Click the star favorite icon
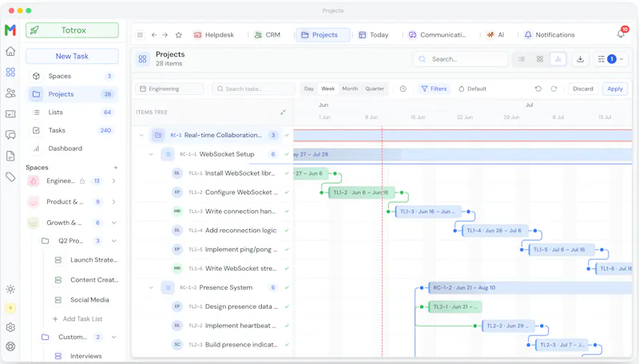 tap(178, 35)
